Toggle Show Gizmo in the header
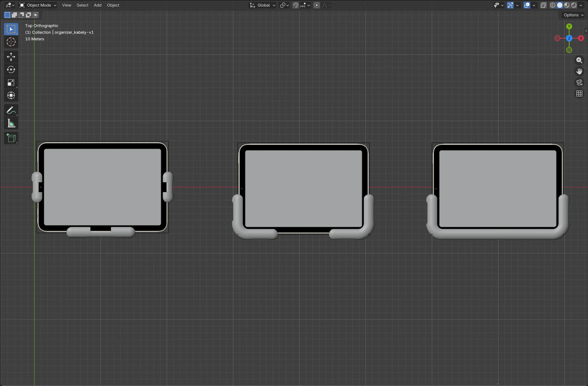This screenshot has width=588, height=386. 510,5
